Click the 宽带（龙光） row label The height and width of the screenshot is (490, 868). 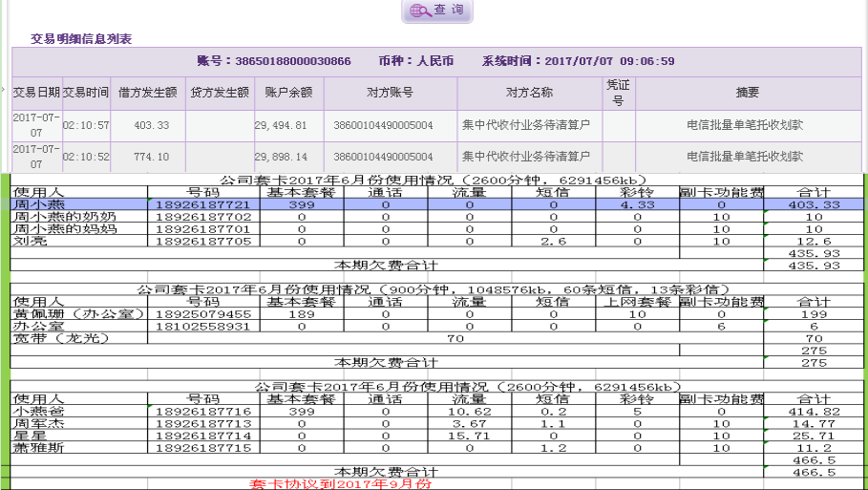pos(79,338)
